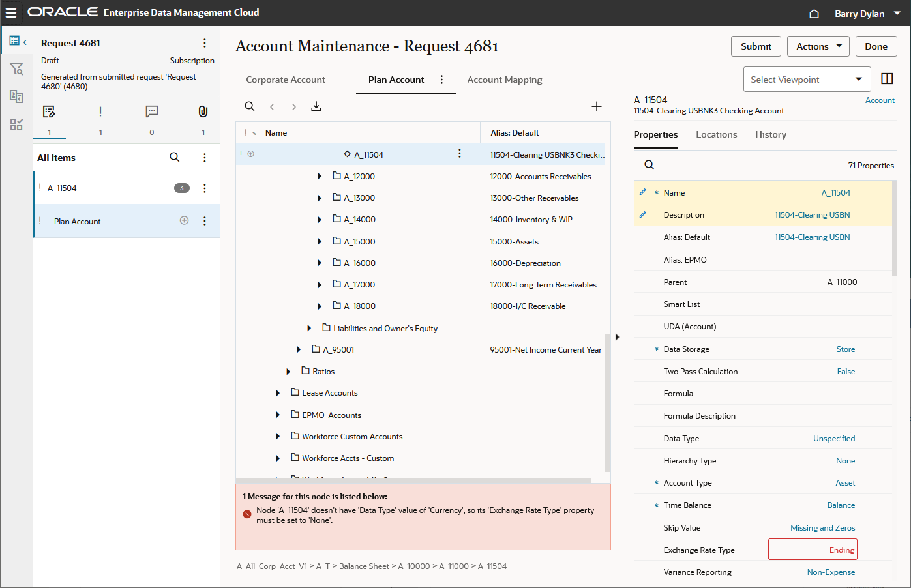Open the Locations tab

(x=716, y=134)
